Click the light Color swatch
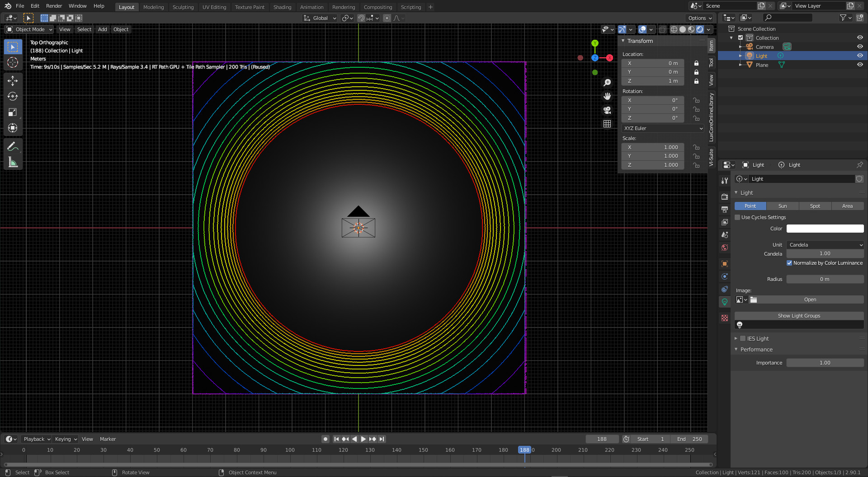The width and height of the screenshot is (868, 477). pos(825,229)
